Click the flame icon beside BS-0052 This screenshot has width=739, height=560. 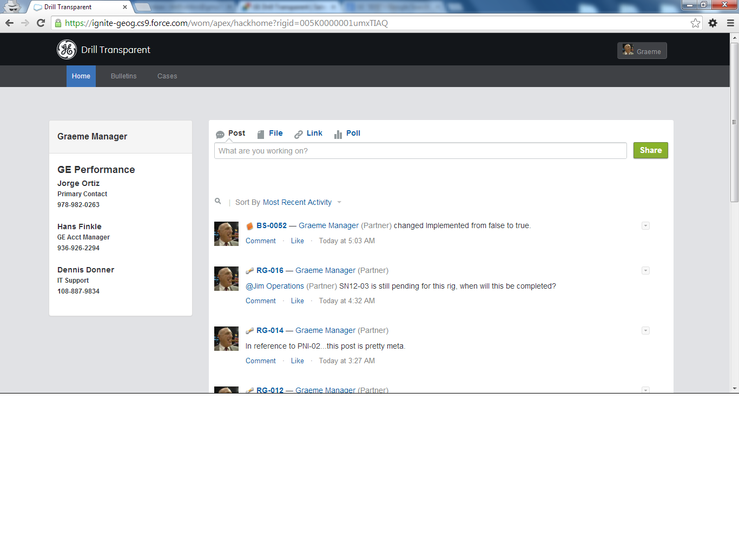pos(250,225)
